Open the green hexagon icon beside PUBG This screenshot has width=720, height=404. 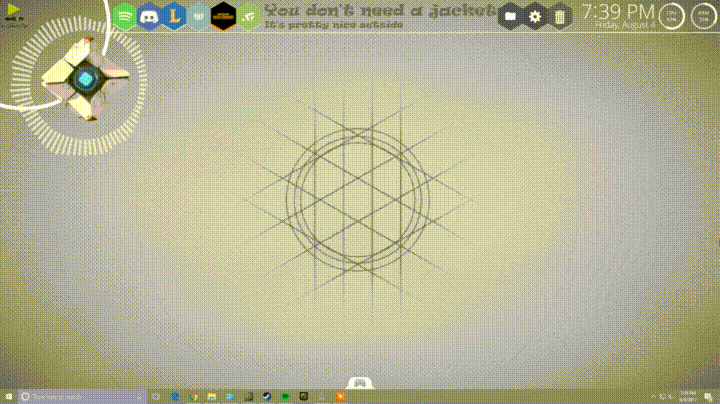(248, 16)
